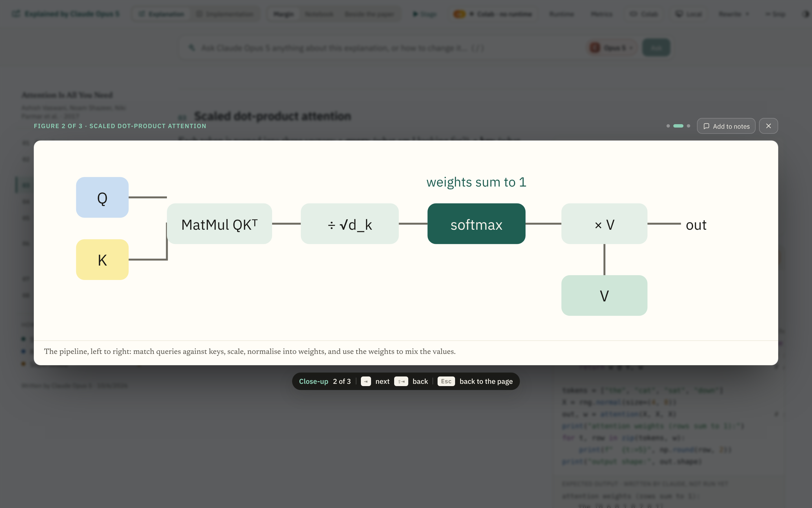Click the Shift-Tab key icon for back

coord(401,381)
